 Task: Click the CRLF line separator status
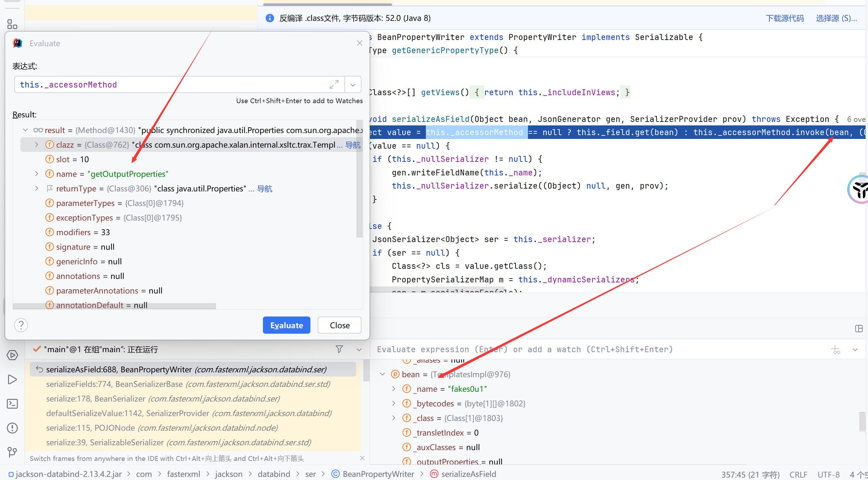click(x=798, y=474)
